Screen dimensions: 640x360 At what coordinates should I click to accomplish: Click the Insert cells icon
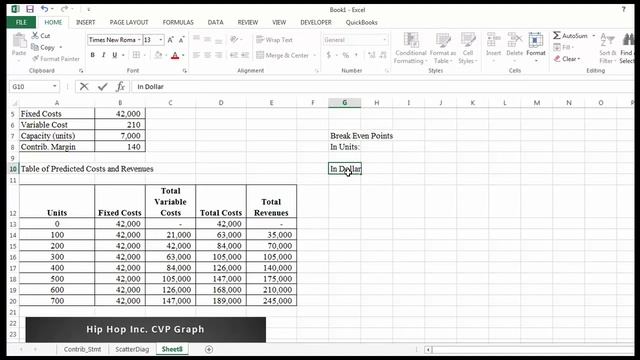493,40
